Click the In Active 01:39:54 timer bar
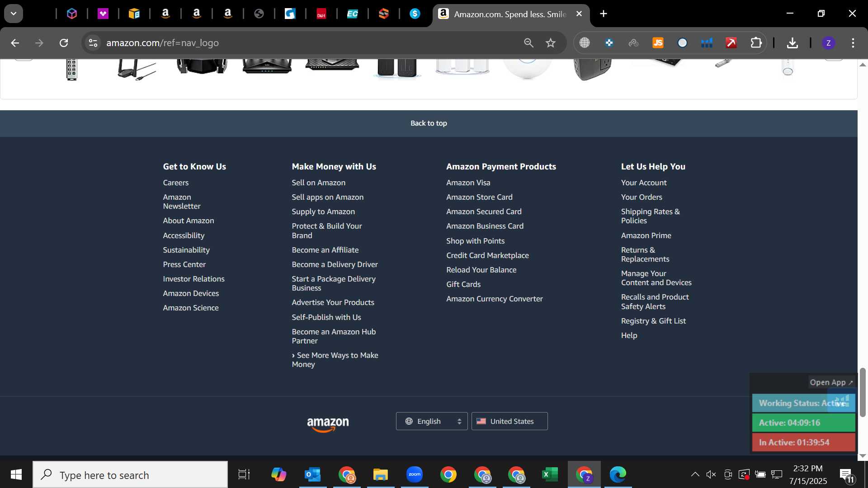The height and width of the screenshot is (488, 868). coord(803,442)
